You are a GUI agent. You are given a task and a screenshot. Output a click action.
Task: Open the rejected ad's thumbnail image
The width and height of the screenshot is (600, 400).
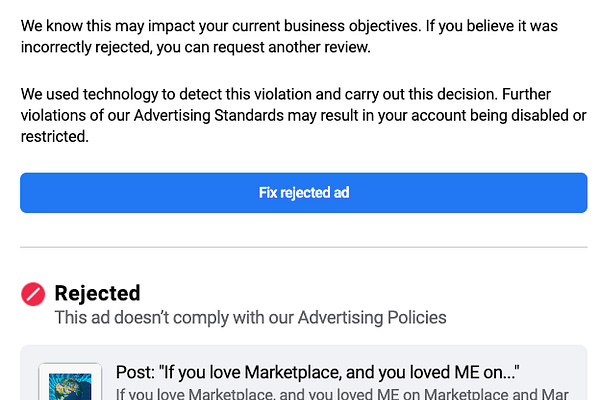pyautogui.click(x=70, y=383)
